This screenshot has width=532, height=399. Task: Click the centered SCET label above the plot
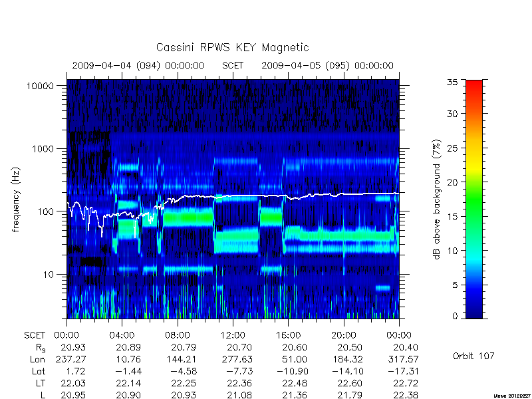233,65
